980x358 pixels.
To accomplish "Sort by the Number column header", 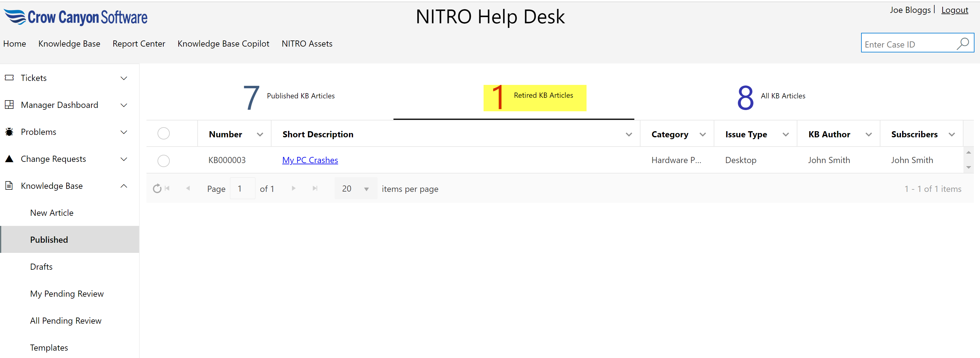I will click(226, 134).
